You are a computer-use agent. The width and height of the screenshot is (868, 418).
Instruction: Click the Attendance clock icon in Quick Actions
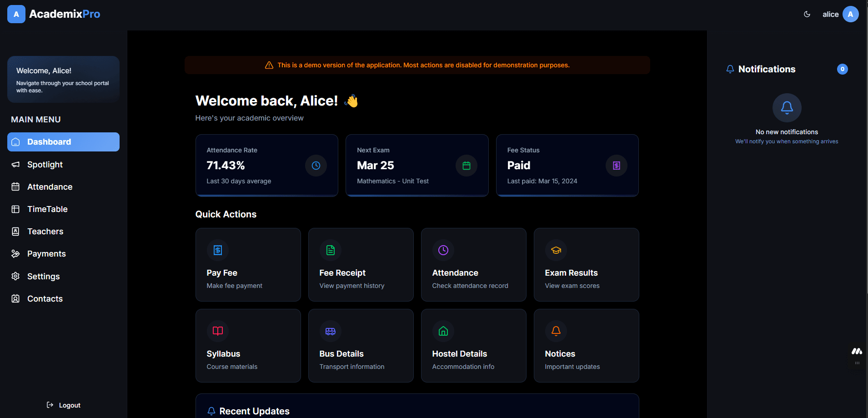tap(443, 250)
